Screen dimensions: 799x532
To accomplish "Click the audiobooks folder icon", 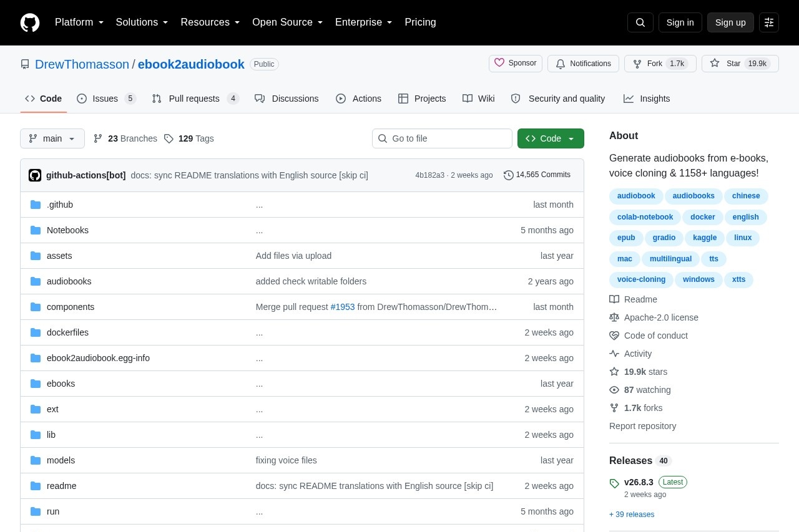I will point(36,281).
